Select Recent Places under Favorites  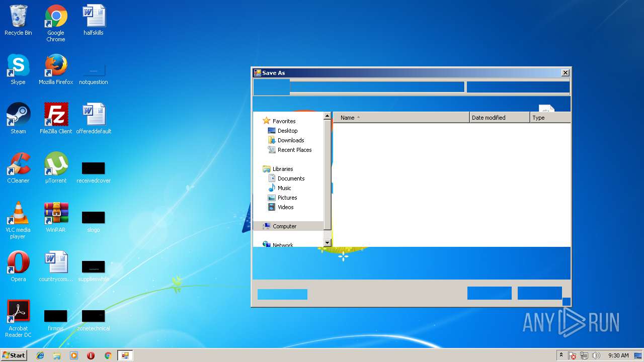point(290,150)
